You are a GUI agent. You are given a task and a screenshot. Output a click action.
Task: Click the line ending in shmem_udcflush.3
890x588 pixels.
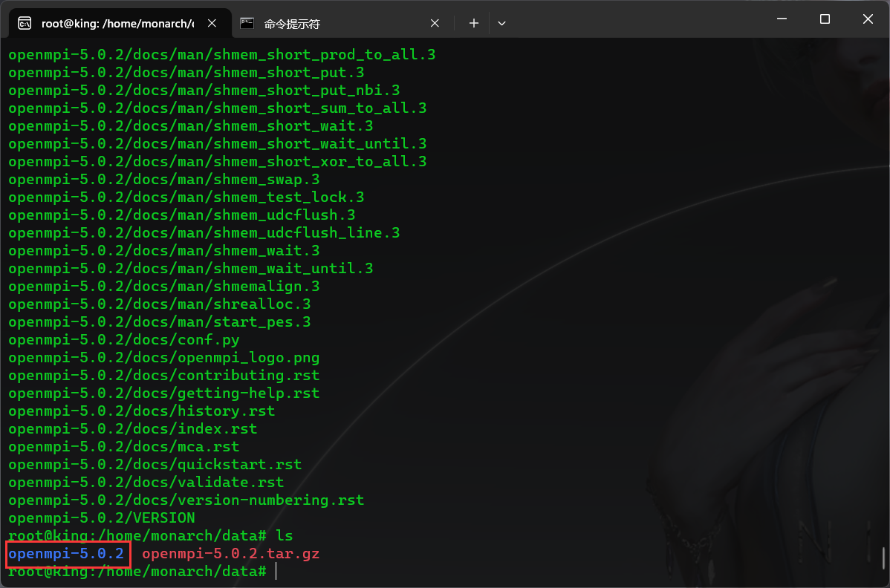click(181, 215)
